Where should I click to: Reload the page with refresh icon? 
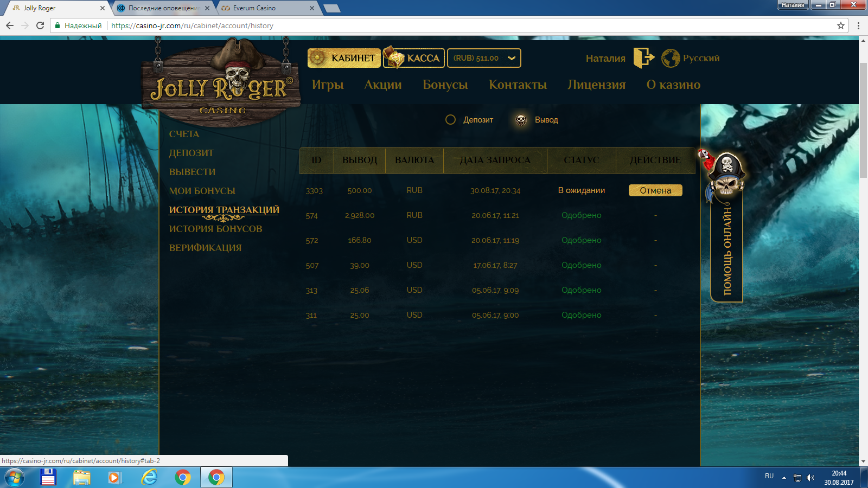pyautogui.click(x=40, y=25)
